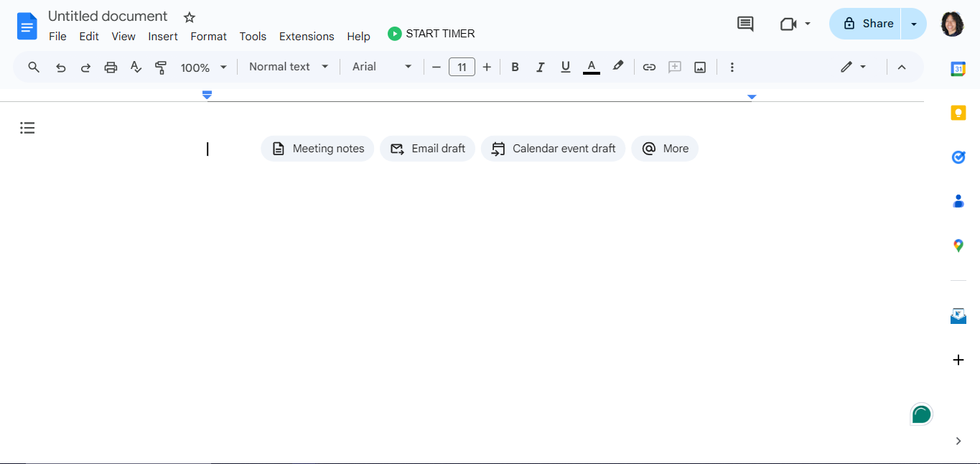
Task: Open the text color picker
Action: point(592,68)
